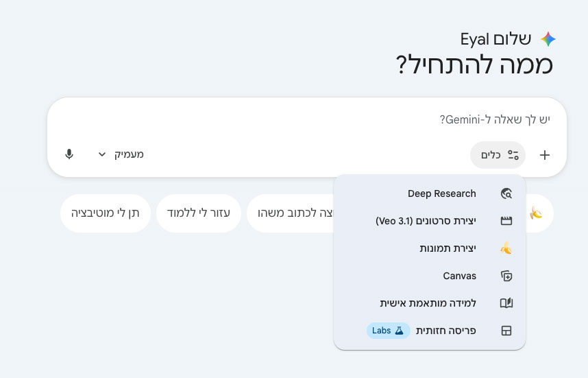Click the microphone voice input icon
The width and height of the screenshot is (588, 378).
click(x=69, y=154)
